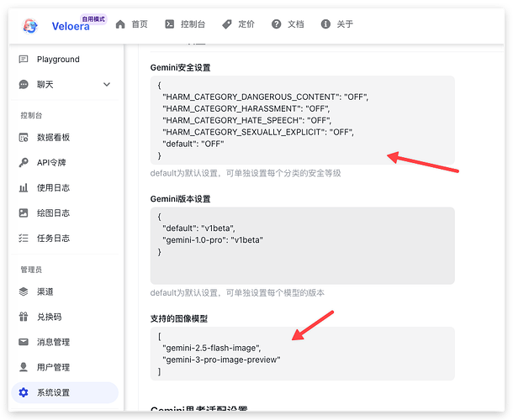The image size is (513, 420).
Task: Click the 自用模式 badge
Action: [93, 19]
